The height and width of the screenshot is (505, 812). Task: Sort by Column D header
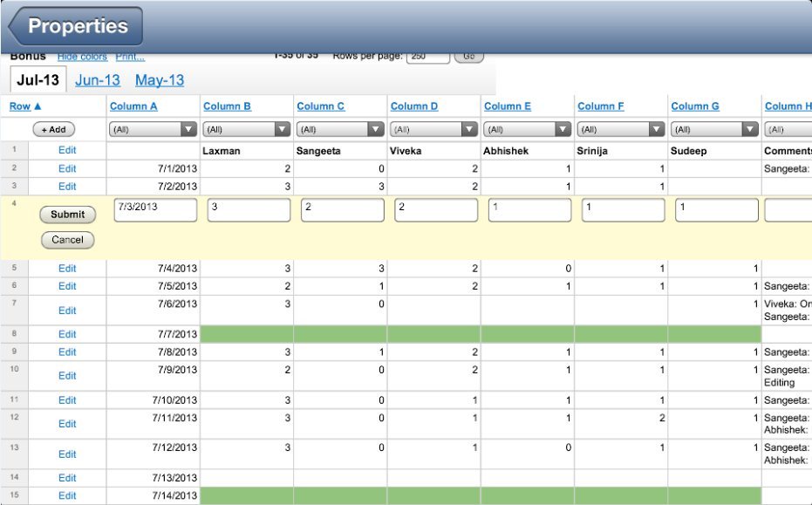tap(414, 106)
